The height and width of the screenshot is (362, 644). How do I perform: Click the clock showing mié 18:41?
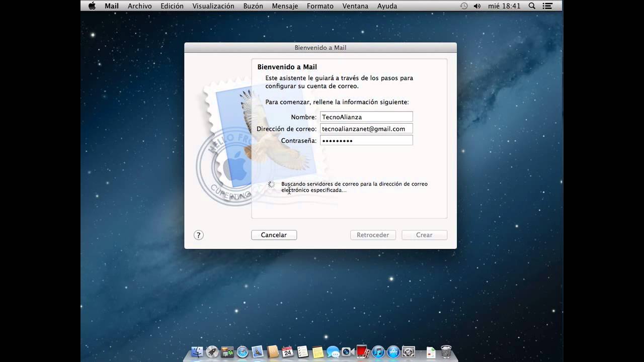pos(504,6)
